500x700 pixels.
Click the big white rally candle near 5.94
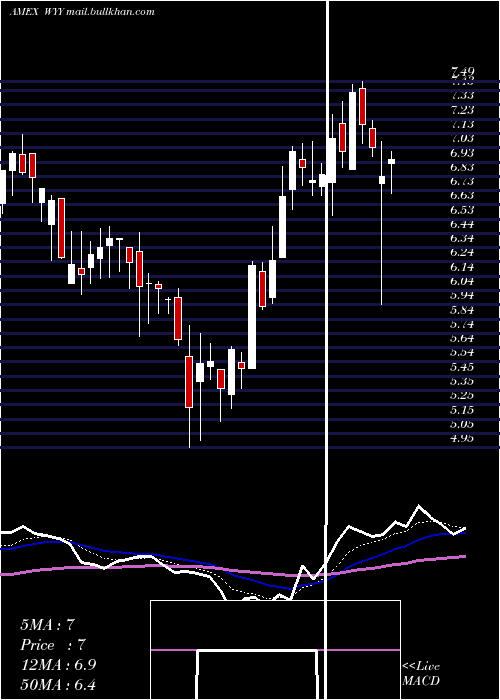click(252, 317)
